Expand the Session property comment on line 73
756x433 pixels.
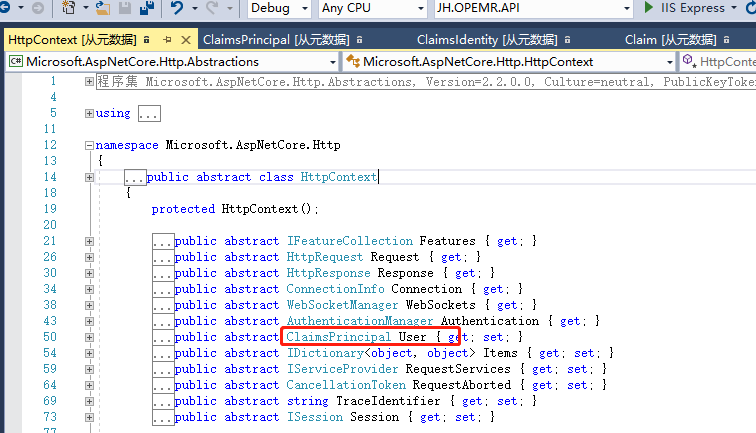89,417
